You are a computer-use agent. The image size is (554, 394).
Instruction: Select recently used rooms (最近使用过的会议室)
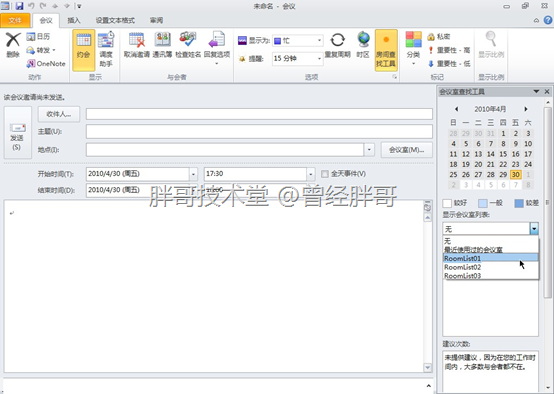click(491, 249)
